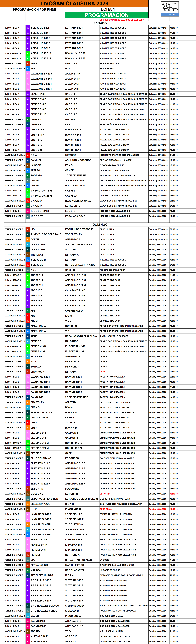Click the 'DOMINGO' section header

tap(100, 225)
